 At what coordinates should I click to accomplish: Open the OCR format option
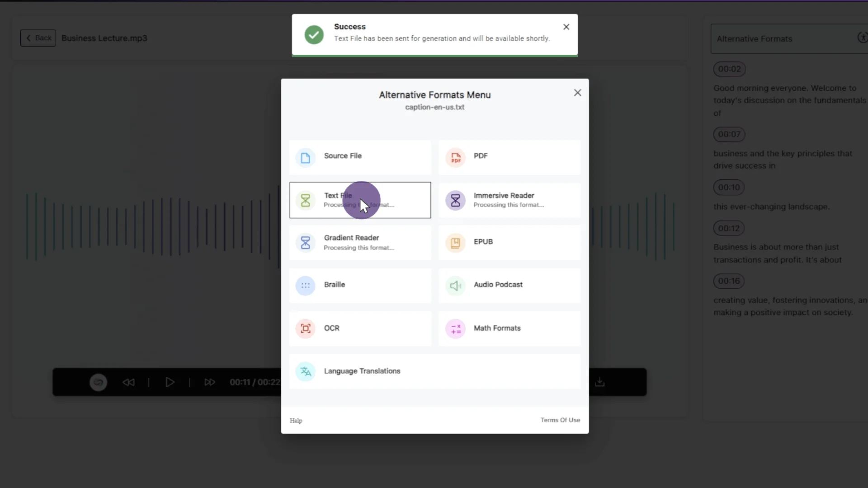pos(360,328)
